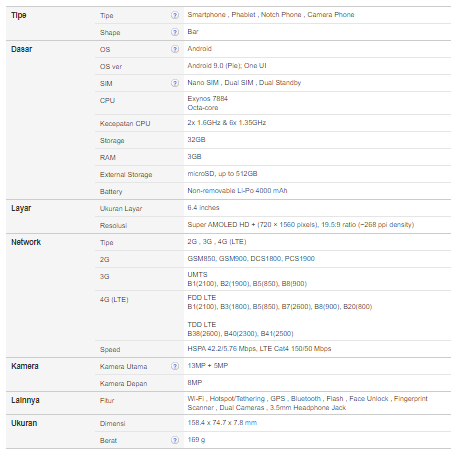Click help icon beside Berat
458x456 pixels.
pos(175,440)
